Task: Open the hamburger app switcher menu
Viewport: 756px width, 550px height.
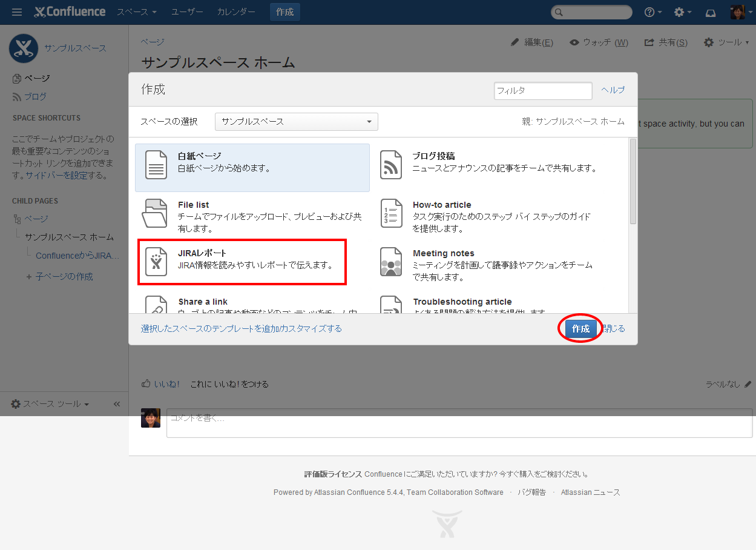Action: pos(17,12)
